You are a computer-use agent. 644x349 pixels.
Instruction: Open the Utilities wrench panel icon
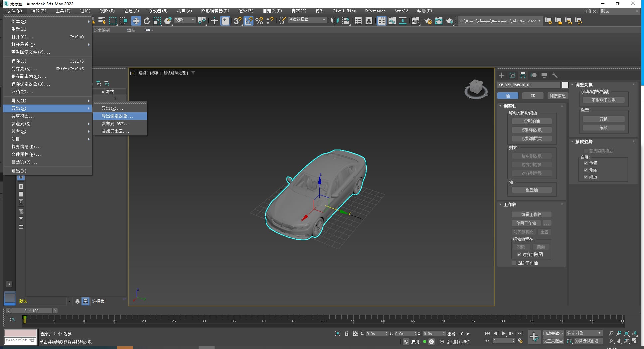pos(555,75)
